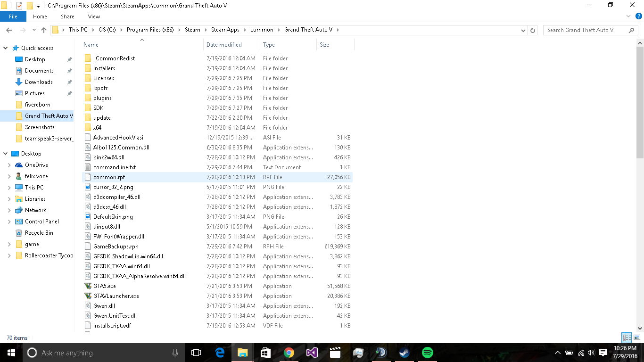Image resolution: width=644 pixels, height=362 pixels.
Task: Open the Share ribbon tab
Action: pos(67,16)
